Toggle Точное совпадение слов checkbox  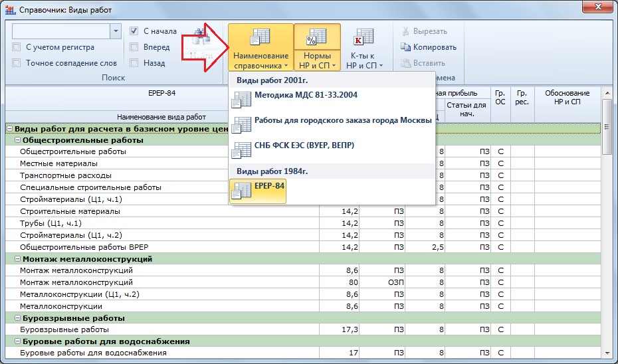point(17,63)
